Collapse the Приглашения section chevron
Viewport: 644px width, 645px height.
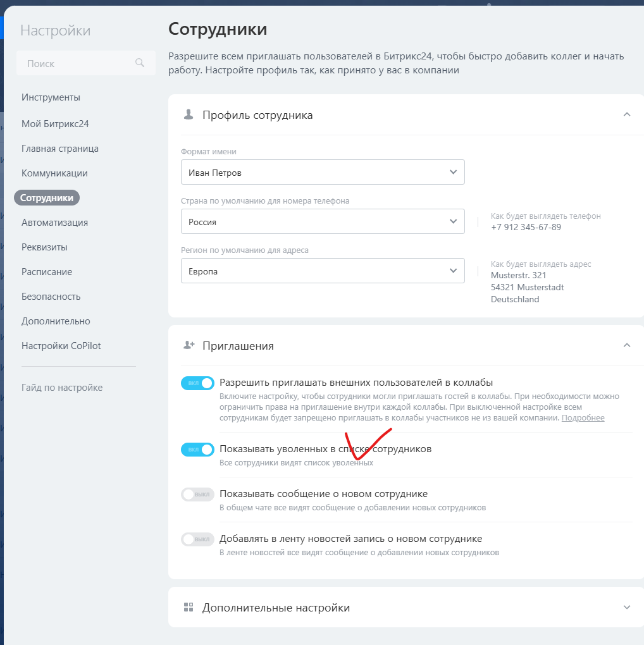pyautogui.click(x=627, y=345)
